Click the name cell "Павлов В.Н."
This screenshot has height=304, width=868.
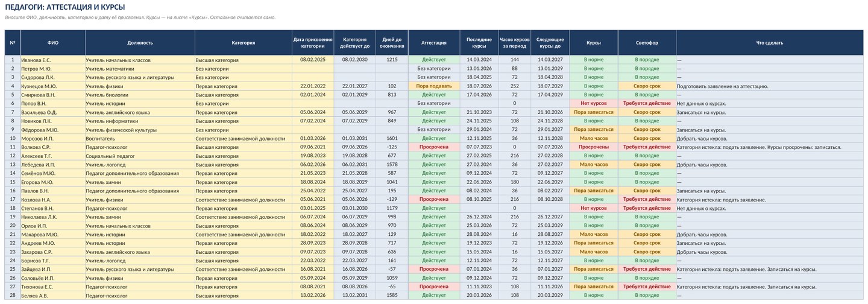point(53,191)
